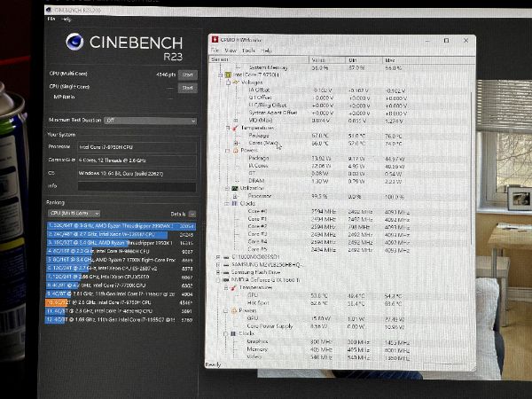Click the SAMSUNG MZVLB256 drive icon
Screen dimensions: 532x399
(x=225, y=264)
